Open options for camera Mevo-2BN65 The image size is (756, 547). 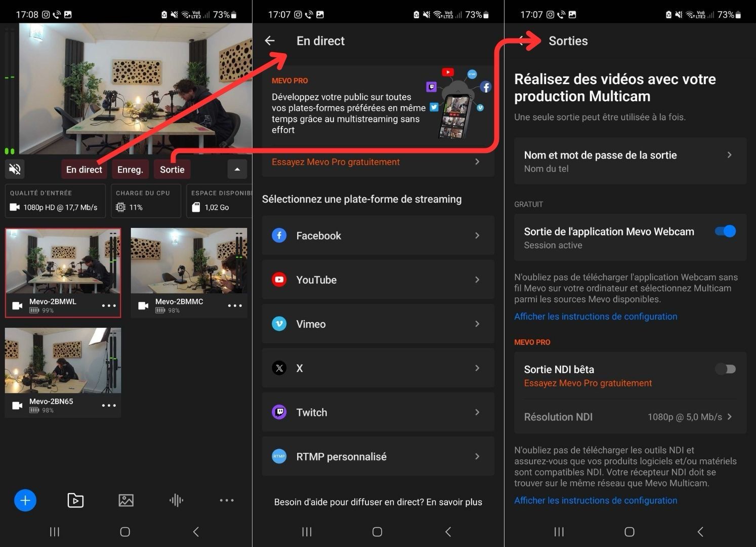109,405
